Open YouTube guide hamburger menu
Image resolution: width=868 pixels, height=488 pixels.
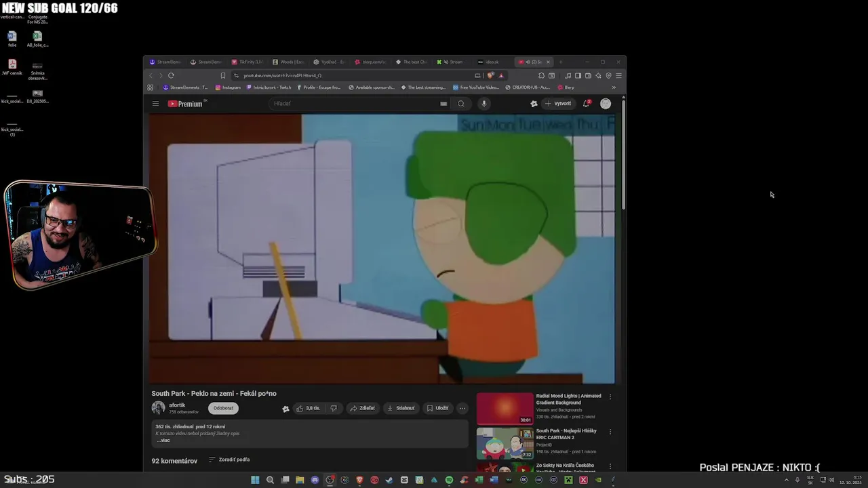point(155,104)
